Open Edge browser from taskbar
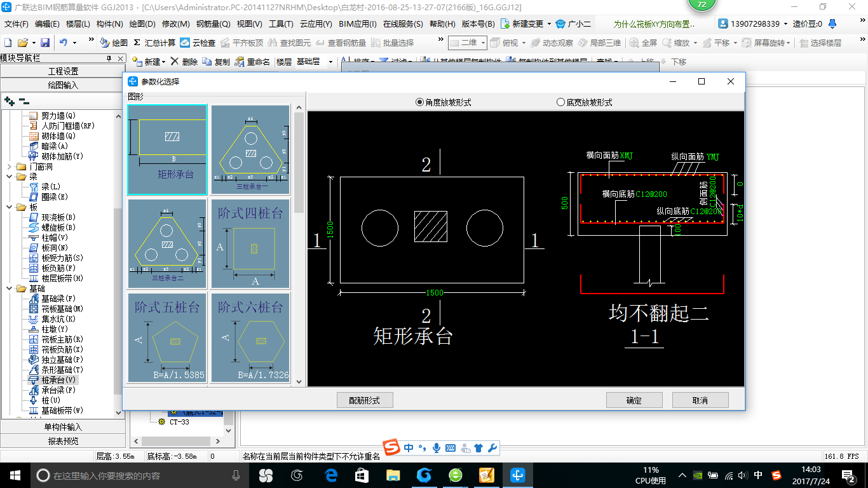868x488 pixels. 331,475
